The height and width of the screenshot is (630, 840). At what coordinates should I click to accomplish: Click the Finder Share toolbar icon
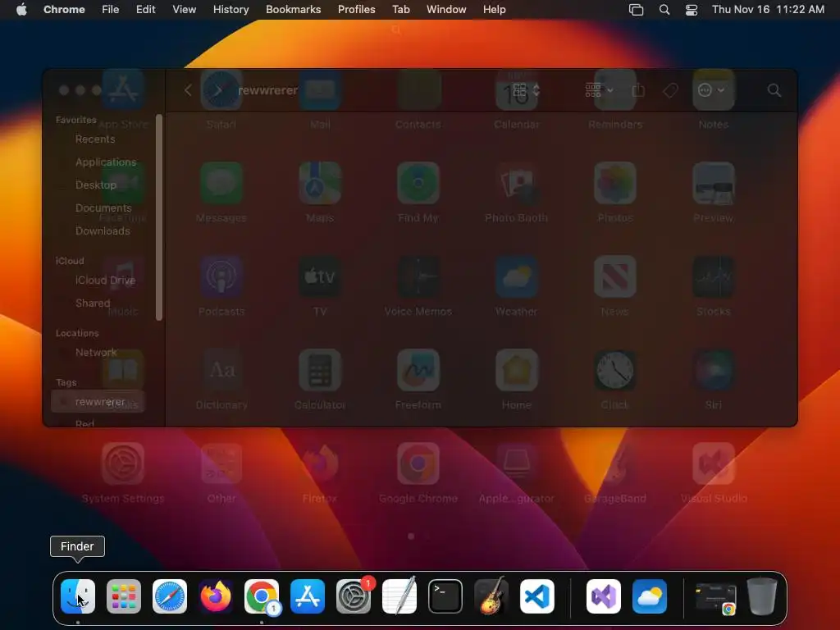click(638, 90)
